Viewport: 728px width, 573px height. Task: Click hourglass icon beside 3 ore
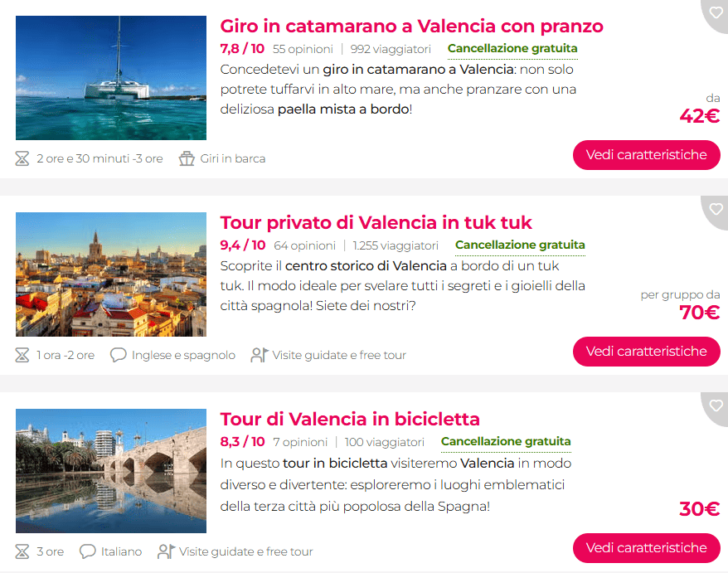tap(22, 551)
